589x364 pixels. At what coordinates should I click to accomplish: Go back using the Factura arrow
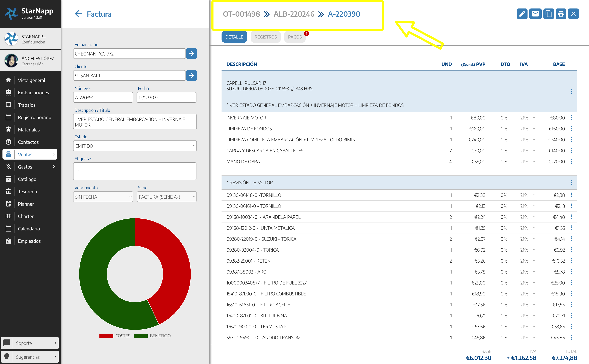78,14
